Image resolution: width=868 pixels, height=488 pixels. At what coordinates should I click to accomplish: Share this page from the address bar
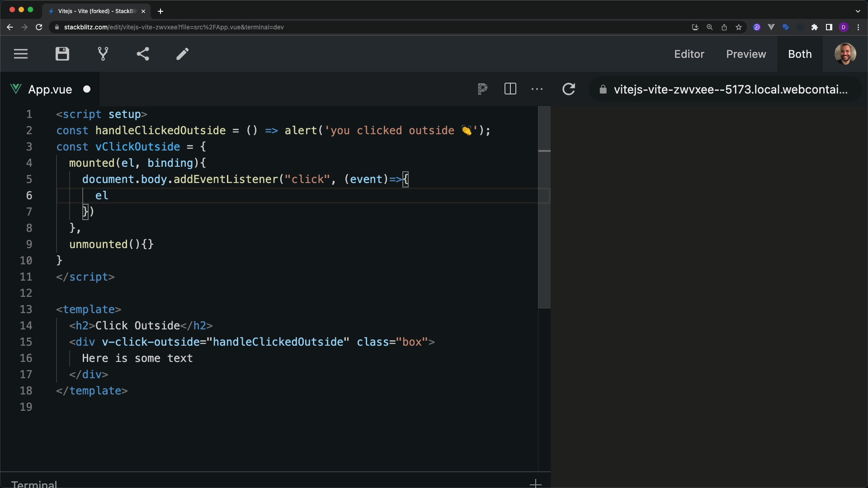pyautogui.click(x=724, y=27)
